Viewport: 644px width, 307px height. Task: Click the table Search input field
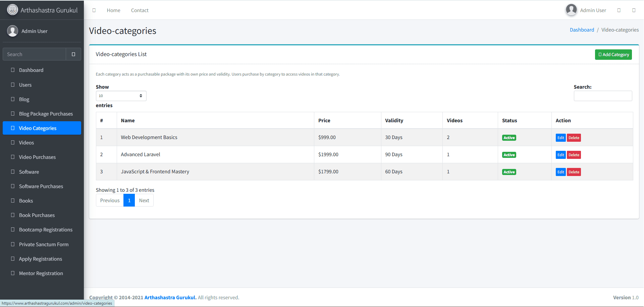pos(603,96)
